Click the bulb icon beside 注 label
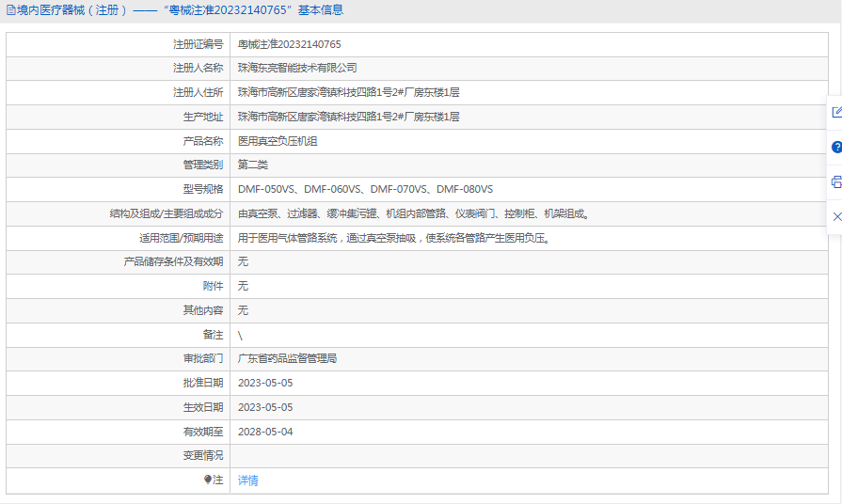The height and width of the screenshot is (504, 842). (208, 480)
